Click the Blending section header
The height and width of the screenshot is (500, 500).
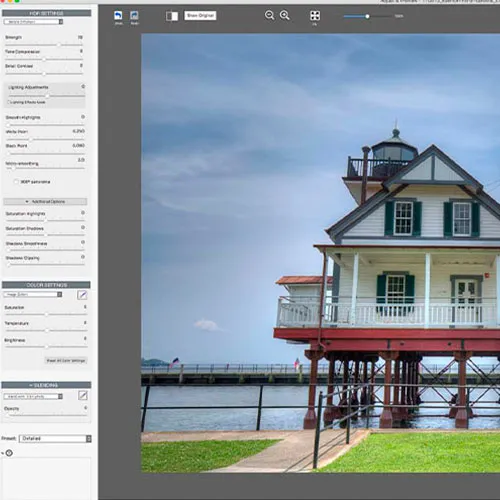[x=46, y=385]
